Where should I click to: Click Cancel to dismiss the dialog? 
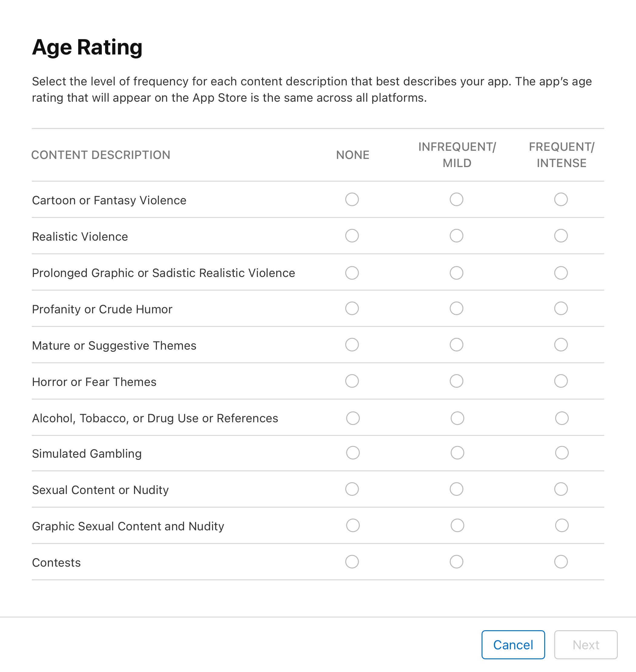[x=513, y=644]
